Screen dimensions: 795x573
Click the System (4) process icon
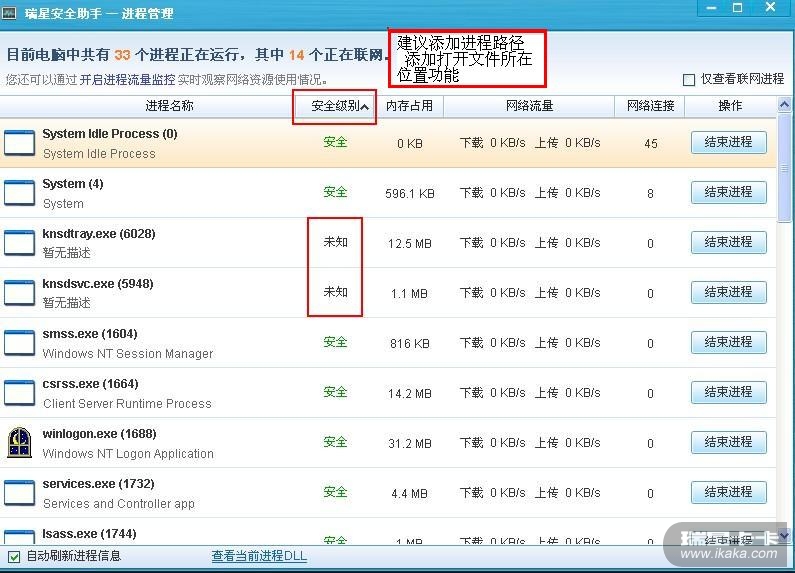20,193
